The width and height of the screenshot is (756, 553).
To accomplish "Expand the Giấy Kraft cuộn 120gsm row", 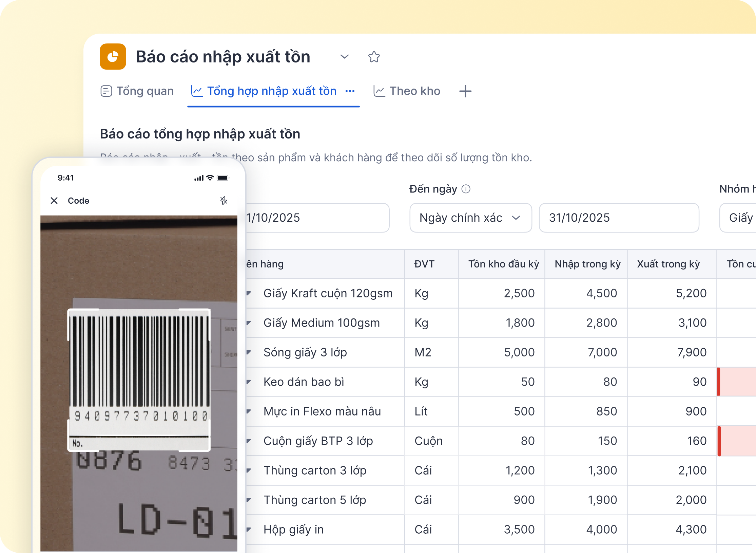I will coord(249,293).
